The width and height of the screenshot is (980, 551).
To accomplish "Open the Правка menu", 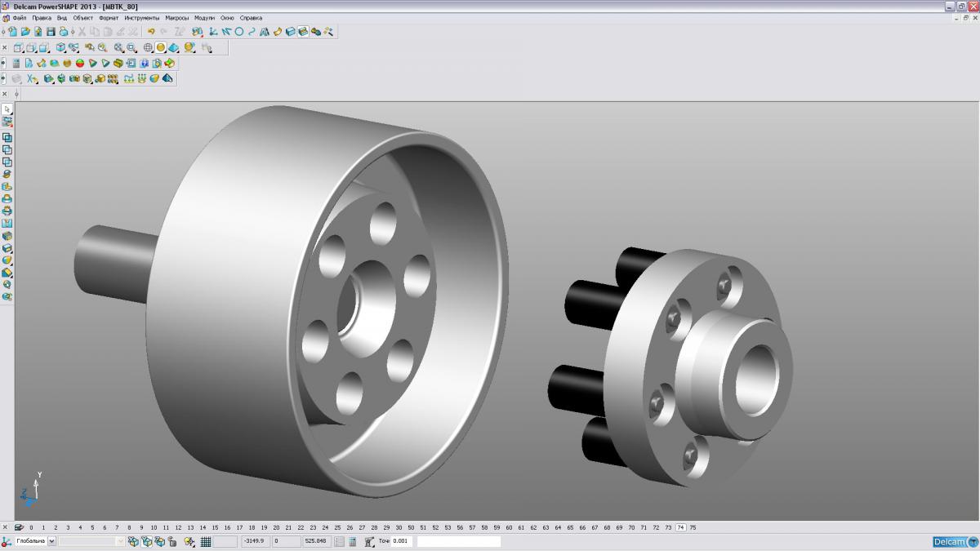I will click(x=42, y=17).
